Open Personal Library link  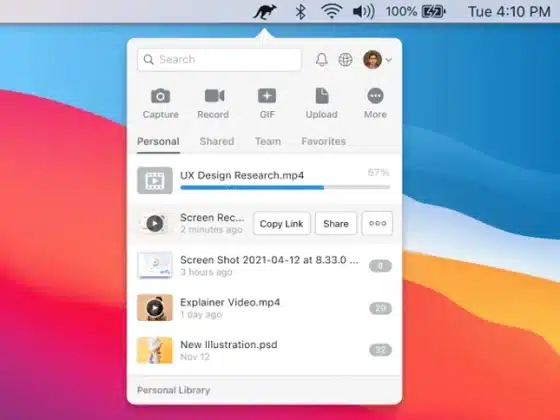(174, 390)
